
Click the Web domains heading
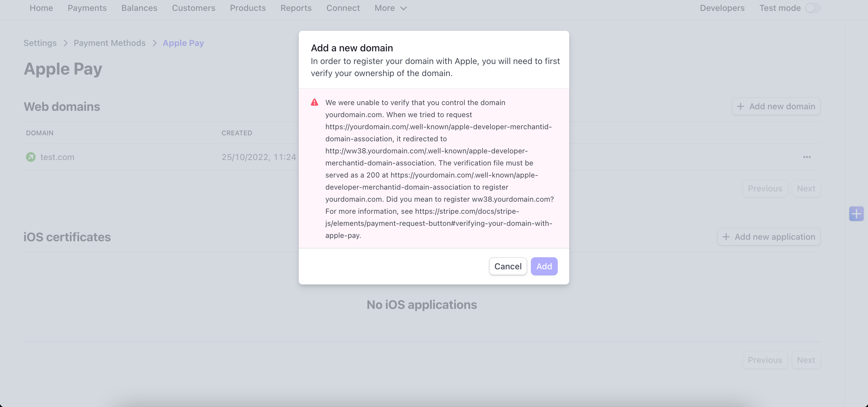click(x=62, y=107)
